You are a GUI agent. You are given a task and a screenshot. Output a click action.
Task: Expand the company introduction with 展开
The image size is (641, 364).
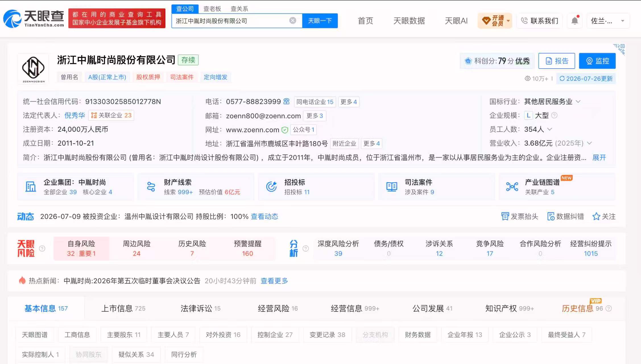599,158
